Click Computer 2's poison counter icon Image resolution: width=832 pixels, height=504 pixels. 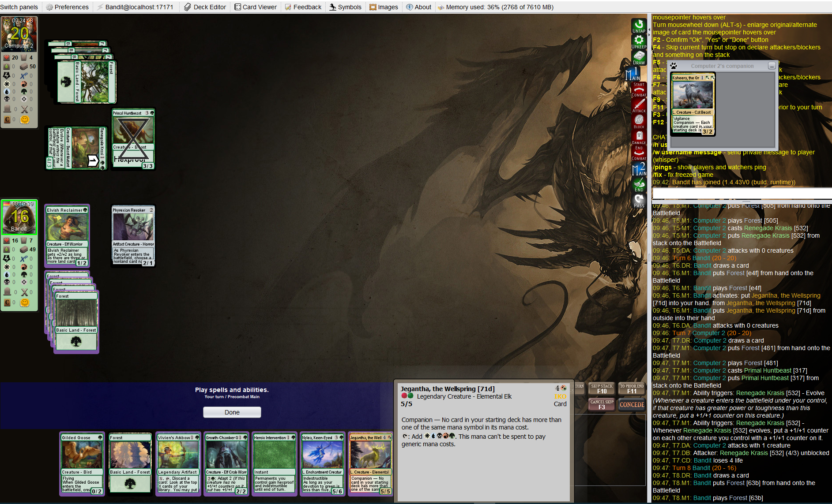(7, 67)
